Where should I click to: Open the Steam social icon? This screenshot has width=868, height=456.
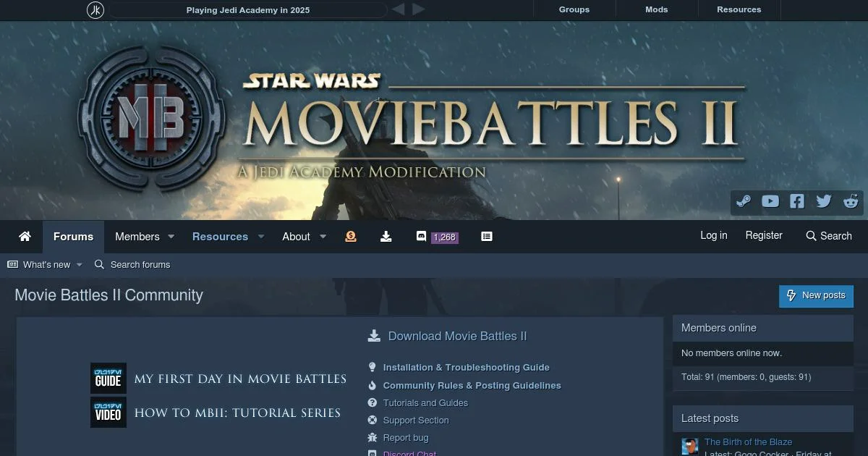[743, 201]
